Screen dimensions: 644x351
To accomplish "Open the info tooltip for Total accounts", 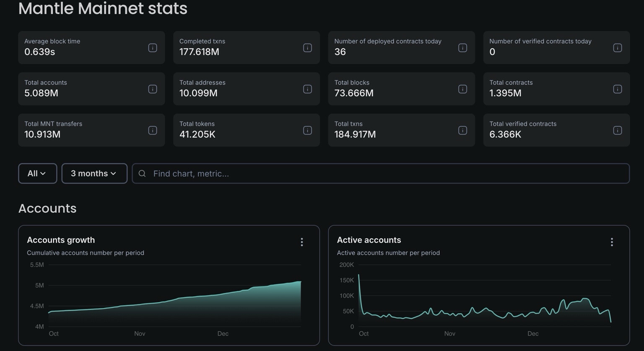I will [153, 89].
